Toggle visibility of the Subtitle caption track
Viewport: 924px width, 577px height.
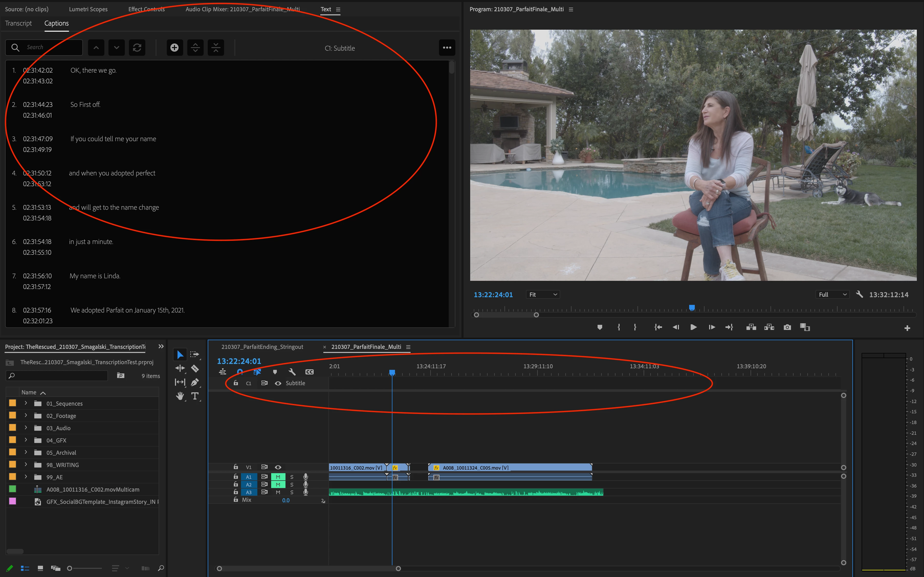point(278,383)
